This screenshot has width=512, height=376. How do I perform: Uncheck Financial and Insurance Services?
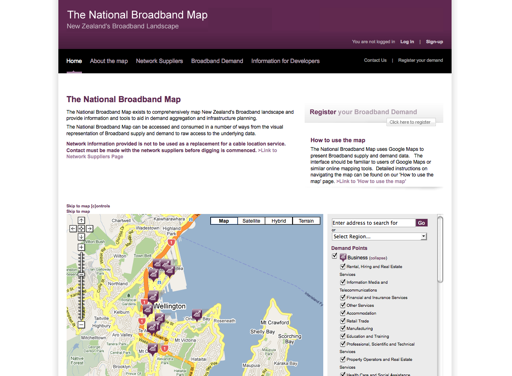pyautogui.click(x=343, y=297)
